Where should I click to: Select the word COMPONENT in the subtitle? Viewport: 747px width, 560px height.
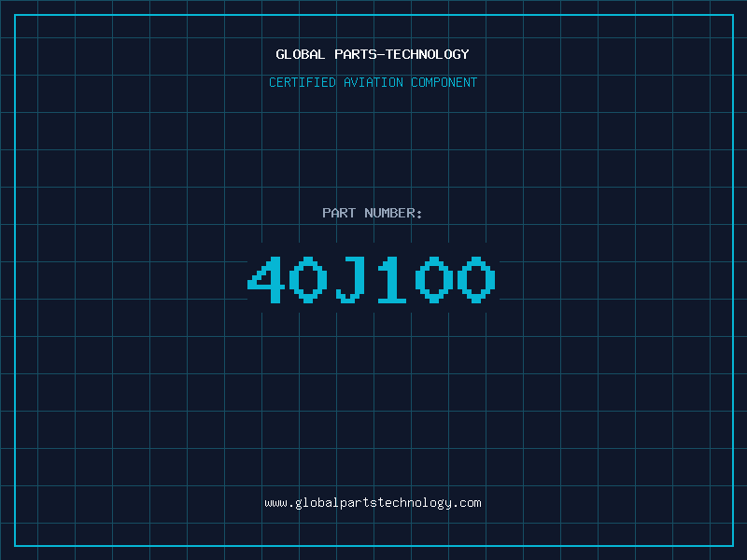click(444, 82)
